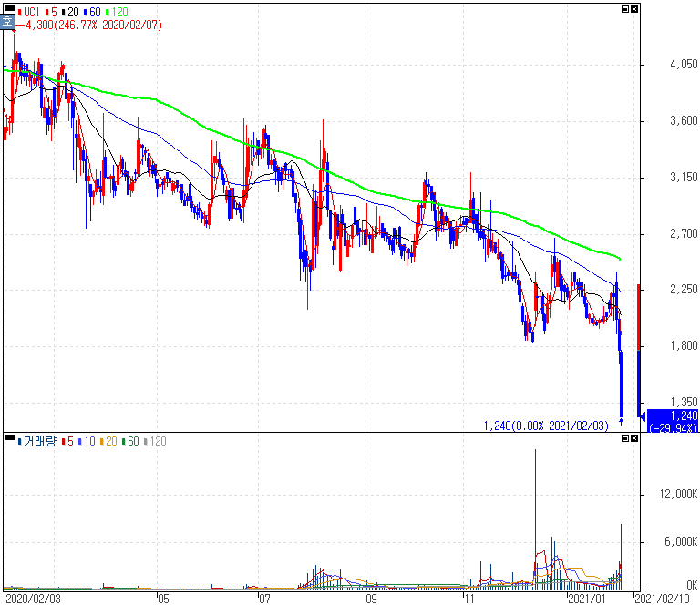Toggle volume 10-day average legend
The width and height of the screenshot is (700, 605).
pos(87,441)
